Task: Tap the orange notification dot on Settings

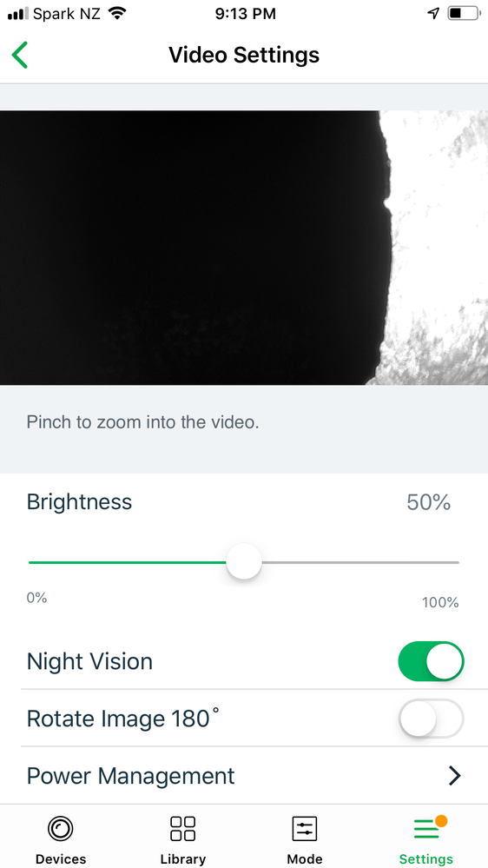Action: pos(441,821)
